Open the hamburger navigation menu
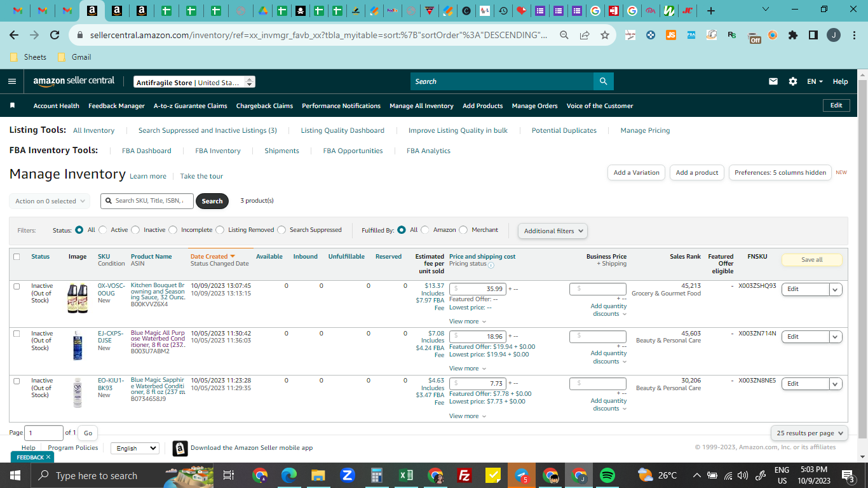 [x=12, y=81]
